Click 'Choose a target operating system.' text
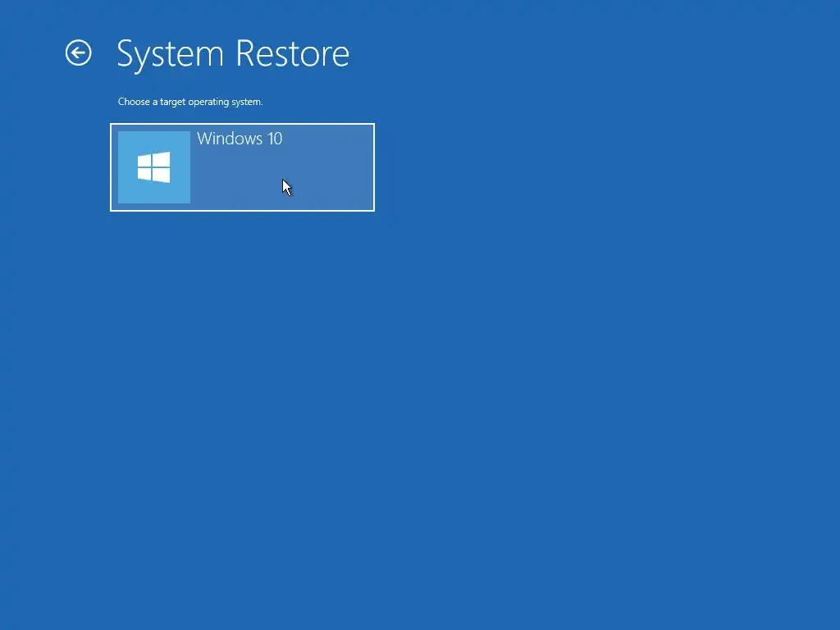Image resolution: width=840 pixels, height=630 pixels. pyautogui.click(x=190, y=102)
